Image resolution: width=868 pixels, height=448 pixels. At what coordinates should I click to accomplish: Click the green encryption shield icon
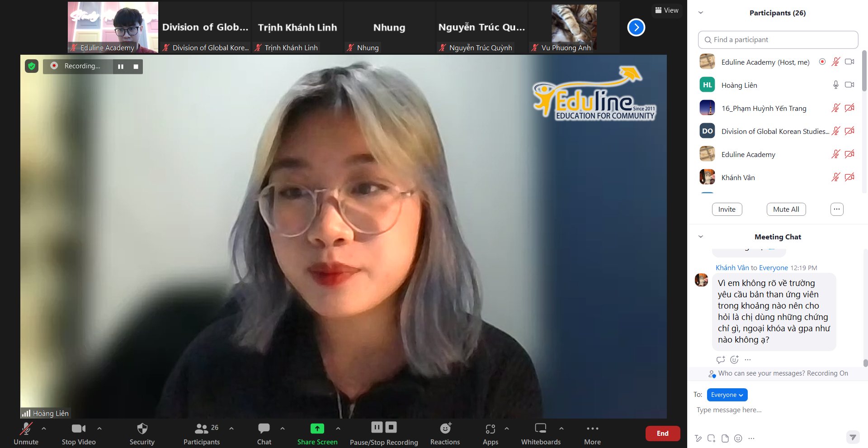click(32, 66)
